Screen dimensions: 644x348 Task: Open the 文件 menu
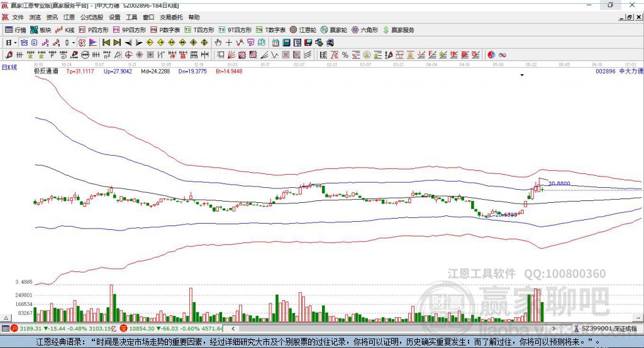click(18, 17)
